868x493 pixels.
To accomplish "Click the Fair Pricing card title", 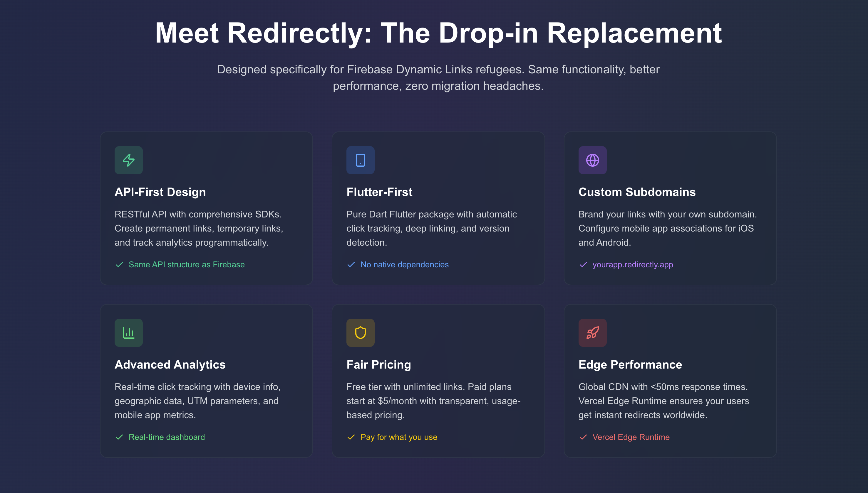I will pos(378,365).
